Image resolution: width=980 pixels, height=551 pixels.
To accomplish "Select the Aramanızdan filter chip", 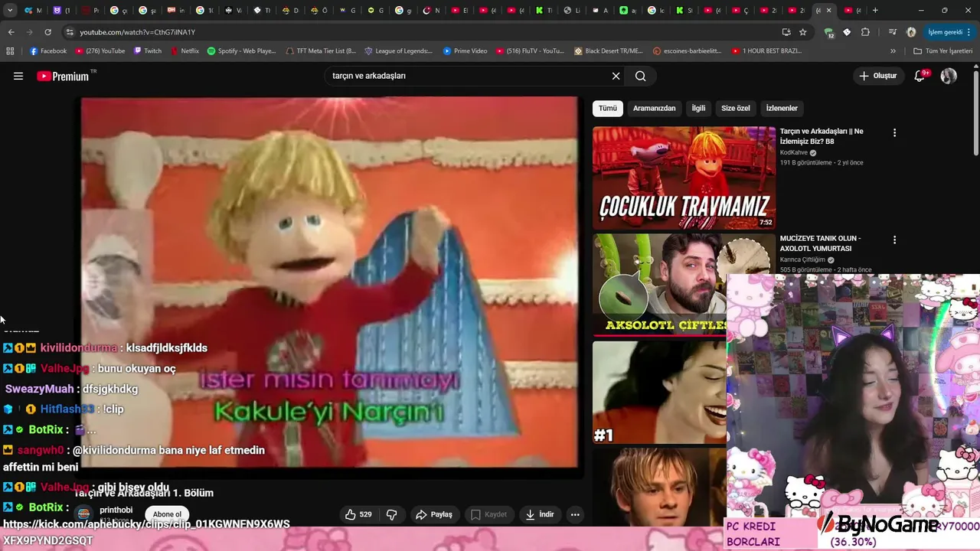I will point(655,108).
